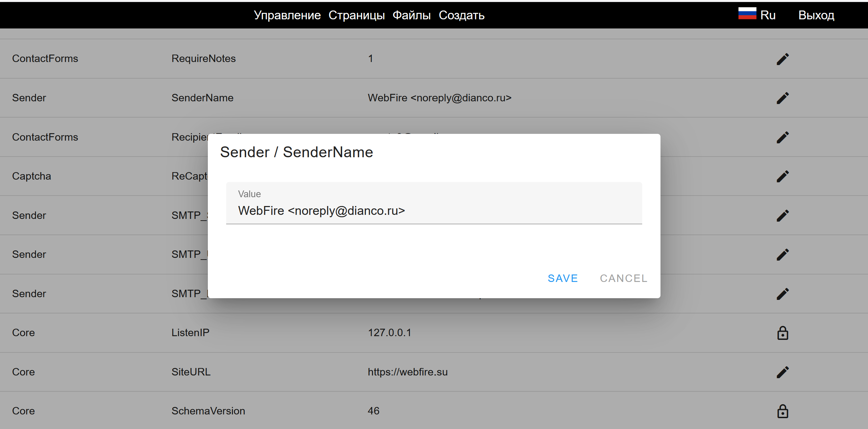
Task: Click the Russian flag icon
Action: [747, 14]
